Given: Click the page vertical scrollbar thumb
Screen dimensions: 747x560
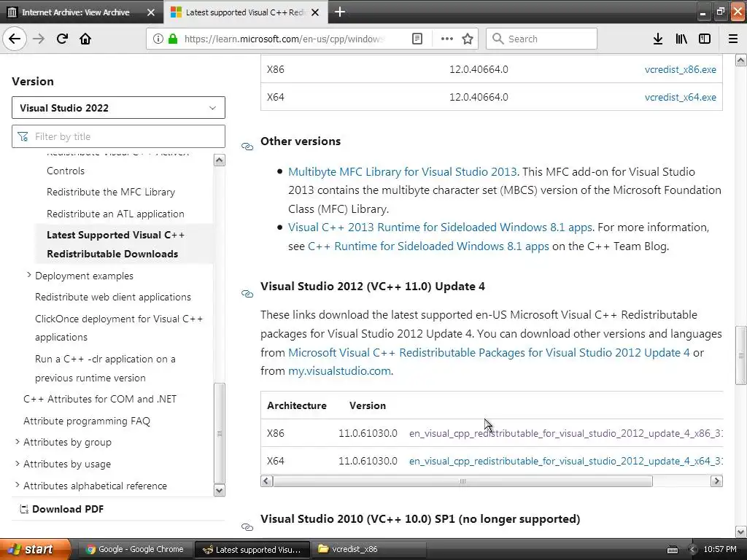Looking at the screenshot, I should (740, 355).
